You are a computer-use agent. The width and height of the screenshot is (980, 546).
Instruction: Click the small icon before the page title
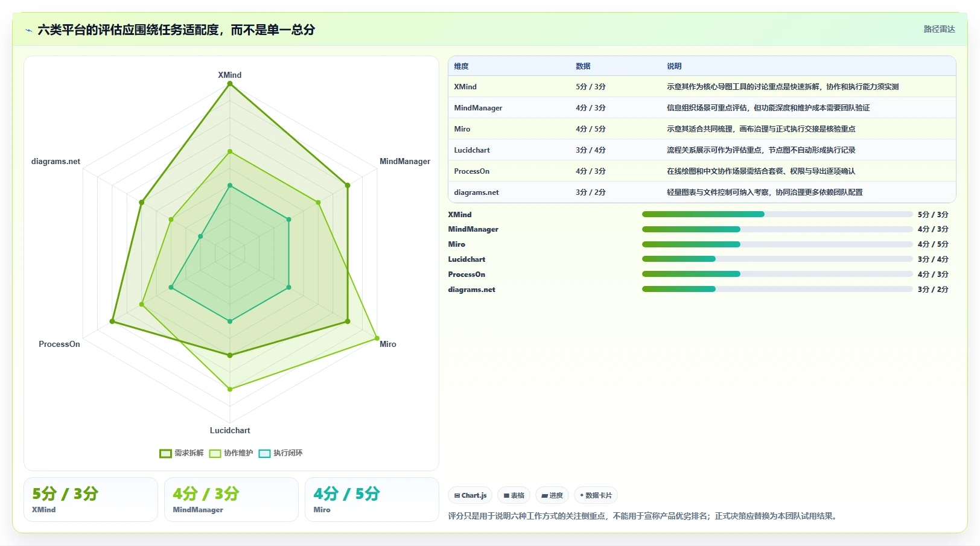click(28, 30)
